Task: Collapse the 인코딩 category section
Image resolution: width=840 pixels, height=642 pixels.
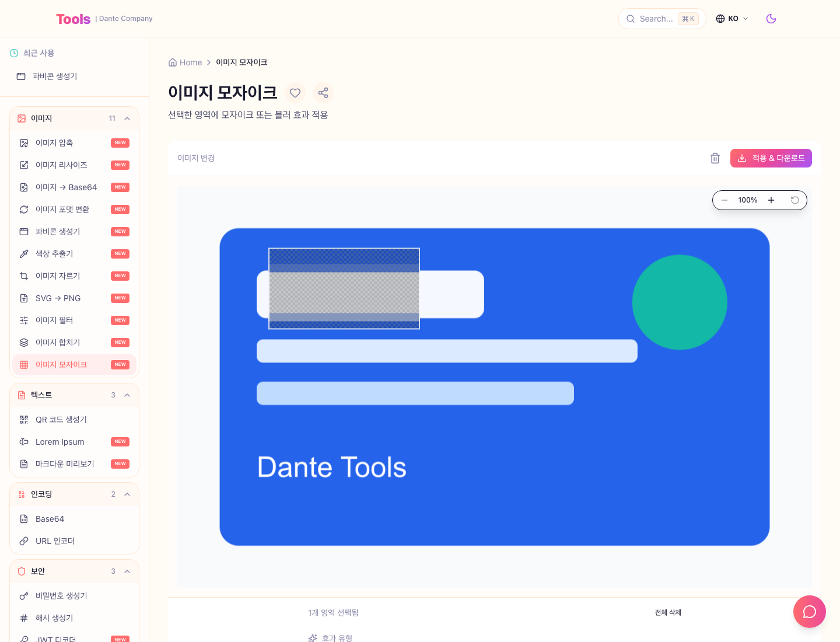Action: (127, 494)
